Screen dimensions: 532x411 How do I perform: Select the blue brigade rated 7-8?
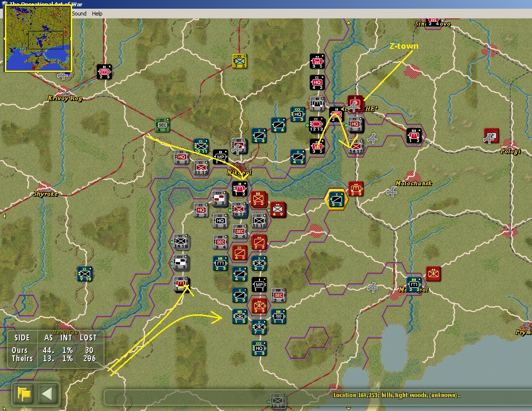coord(259,327)
